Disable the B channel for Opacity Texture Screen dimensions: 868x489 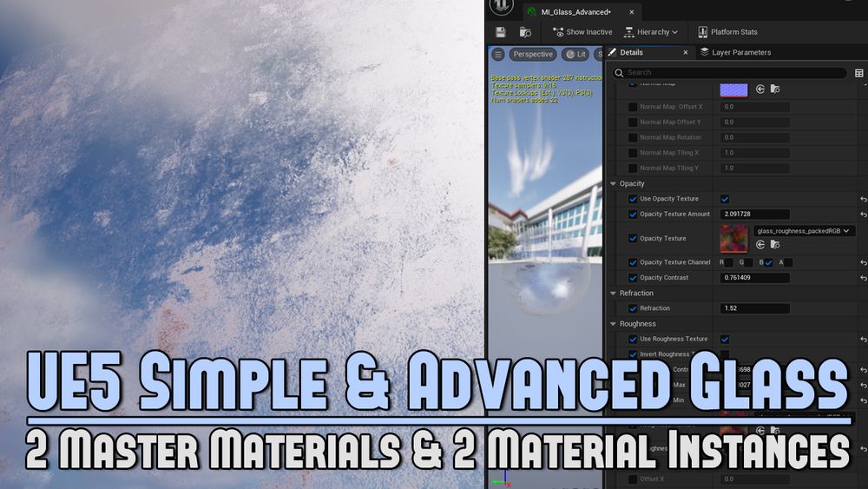pos(768,262)
